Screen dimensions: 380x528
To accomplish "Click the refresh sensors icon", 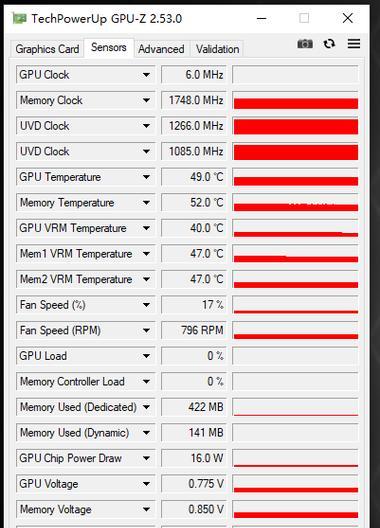I will (x=329, y=44).
